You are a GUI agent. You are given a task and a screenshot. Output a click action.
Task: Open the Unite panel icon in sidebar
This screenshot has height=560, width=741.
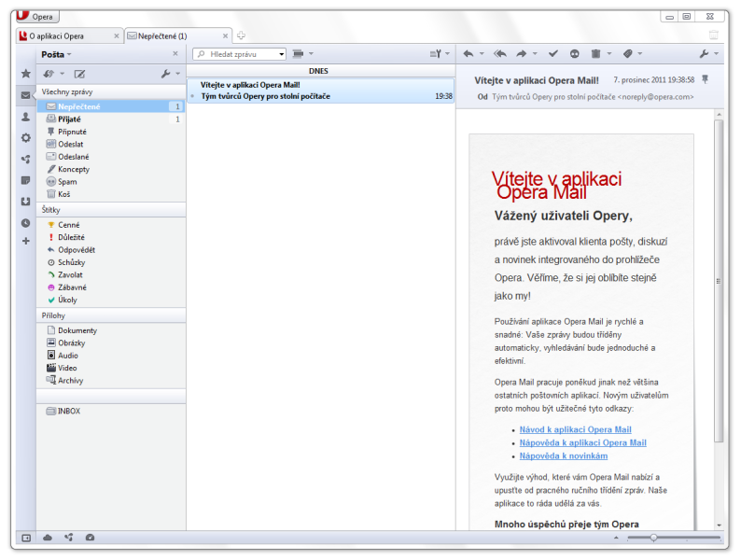[26, 160]
